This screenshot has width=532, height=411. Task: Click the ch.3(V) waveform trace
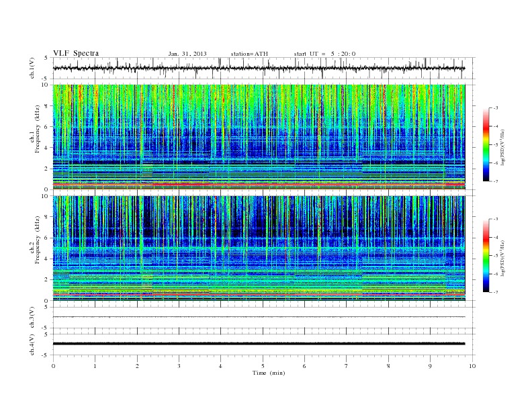[259, 317]
